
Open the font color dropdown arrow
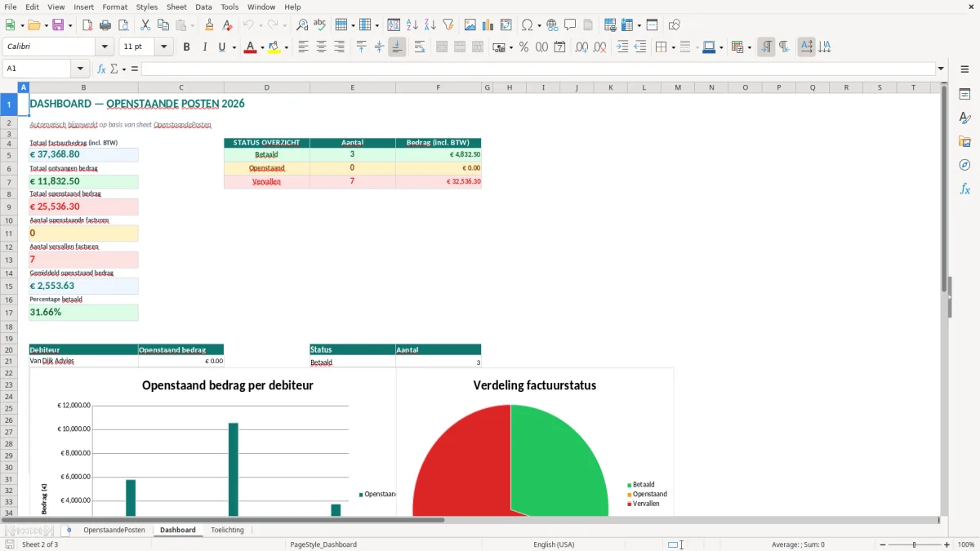click(x=261, y=47)
